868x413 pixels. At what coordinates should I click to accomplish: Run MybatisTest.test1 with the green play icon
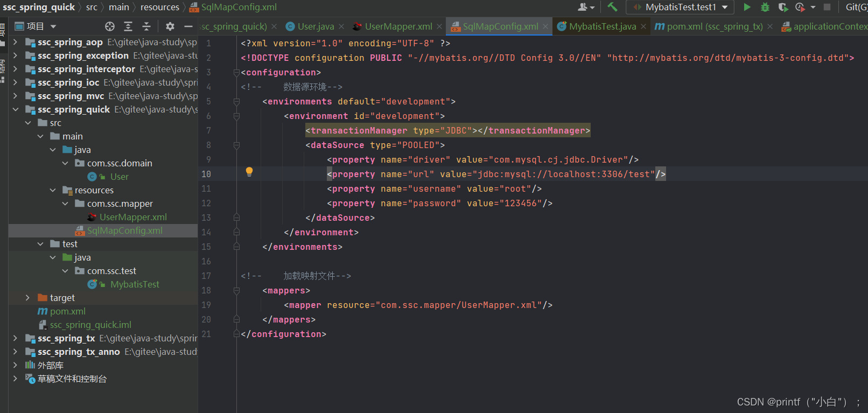click(747, 7)
